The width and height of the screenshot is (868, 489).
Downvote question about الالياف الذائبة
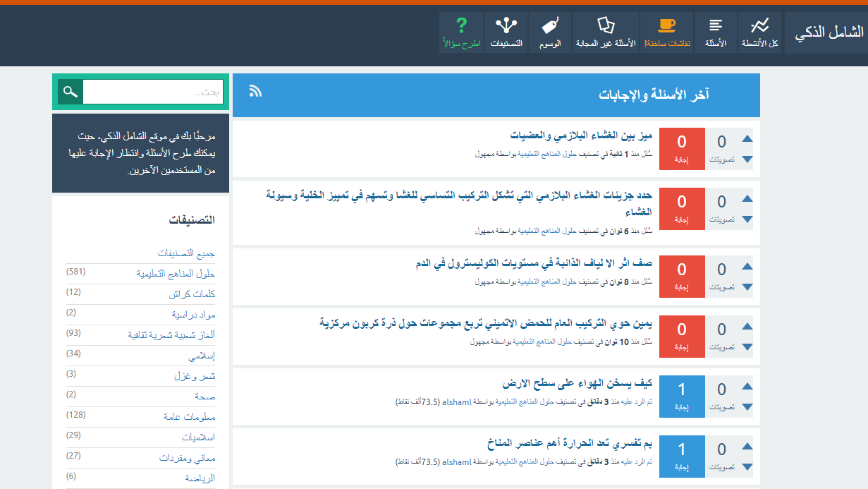(747, 287)
